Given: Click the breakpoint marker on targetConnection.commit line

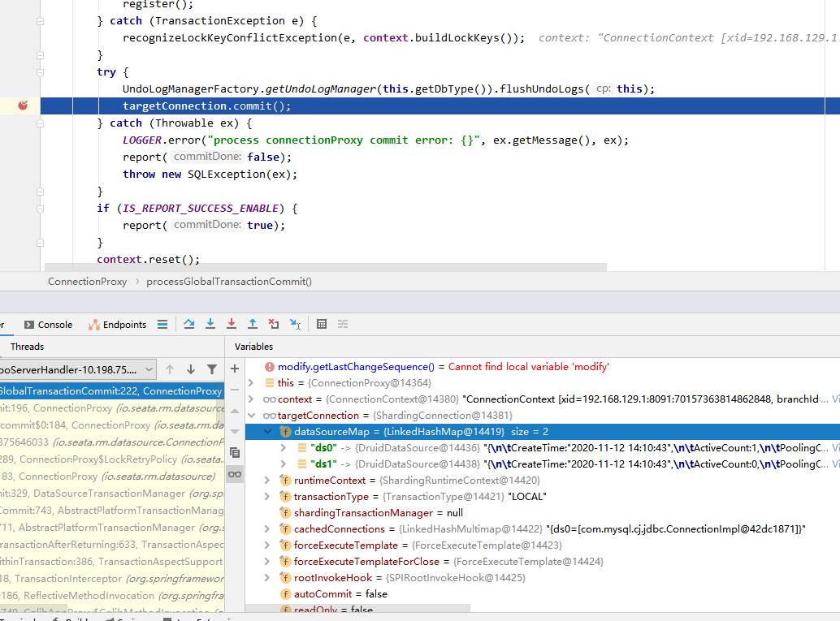Looking at the screenshot, I should coord(23,106).
